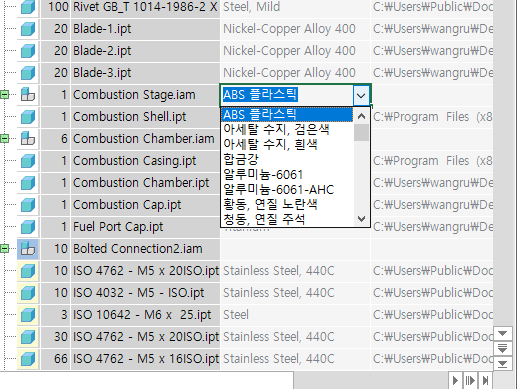Collapse the Bolted Connection2.iam tree node
Image resolution: width=521 pixels, height=389 pixels.
tap(4, 249)
